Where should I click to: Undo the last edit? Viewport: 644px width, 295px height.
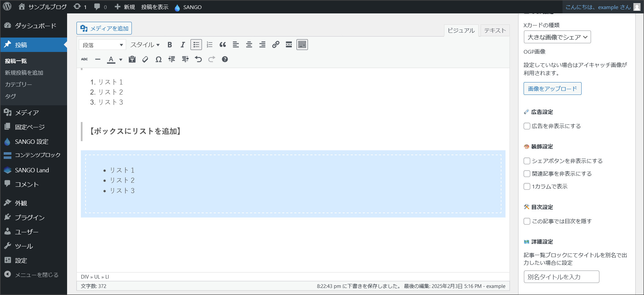[198, 59]
